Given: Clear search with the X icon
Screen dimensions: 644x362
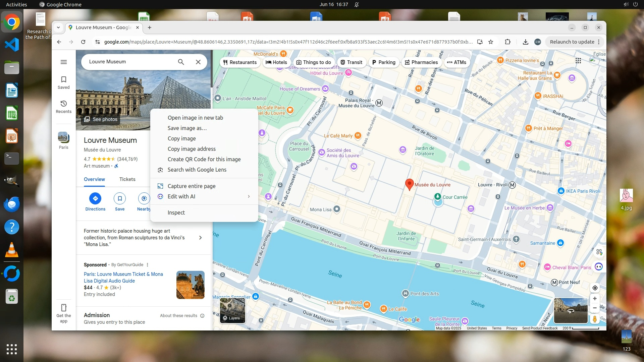Looking at the screenshot, I should point(198,62).
